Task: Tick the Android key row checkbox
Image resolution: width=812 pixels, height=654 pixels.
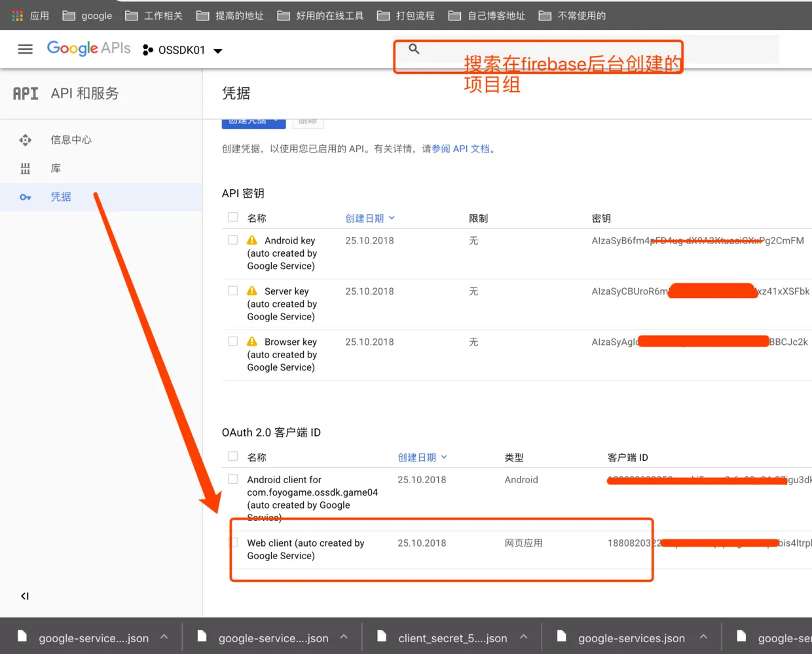Action: [232, 240]
